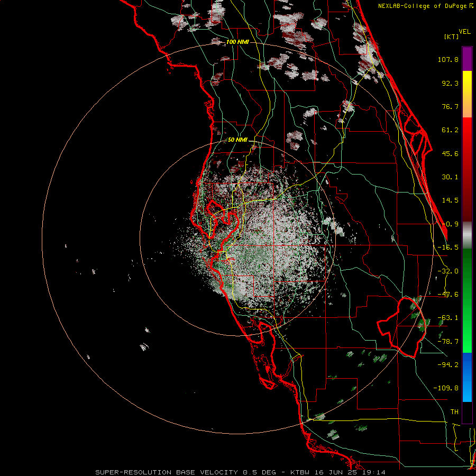Click the 45.6 velocity scale label

[450, 153]
